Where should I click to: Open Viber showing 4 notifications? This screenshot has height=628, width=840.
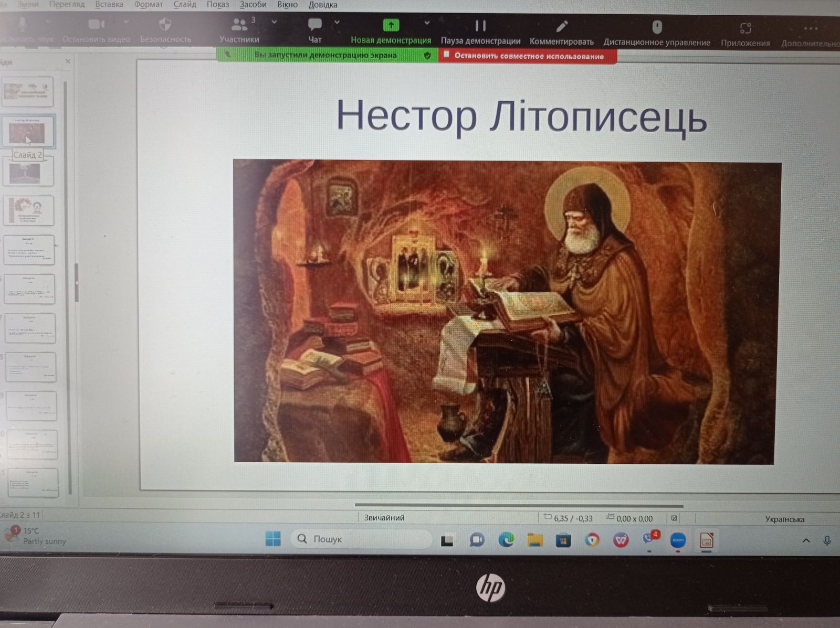[650, 539]
